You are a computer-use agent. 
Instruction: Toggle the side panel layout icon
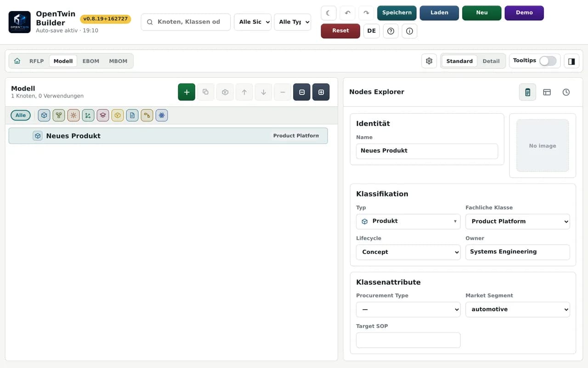pyautogui.click(x=572, y=61)
